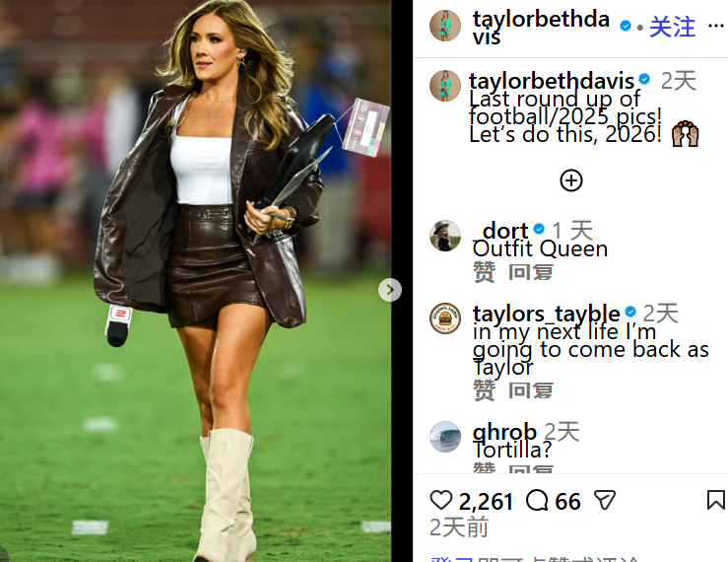Click the qhrob surfer avatar

445,437
